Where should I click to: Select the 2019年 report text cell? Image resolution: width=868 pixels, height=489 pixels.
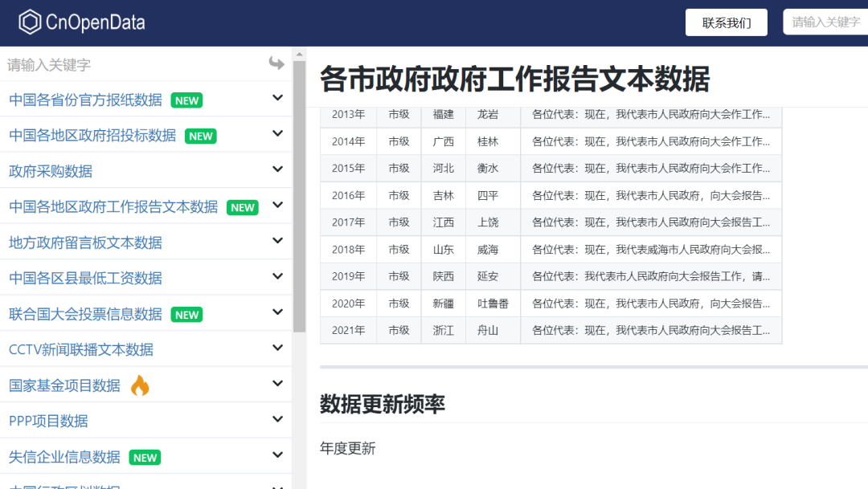651,276
